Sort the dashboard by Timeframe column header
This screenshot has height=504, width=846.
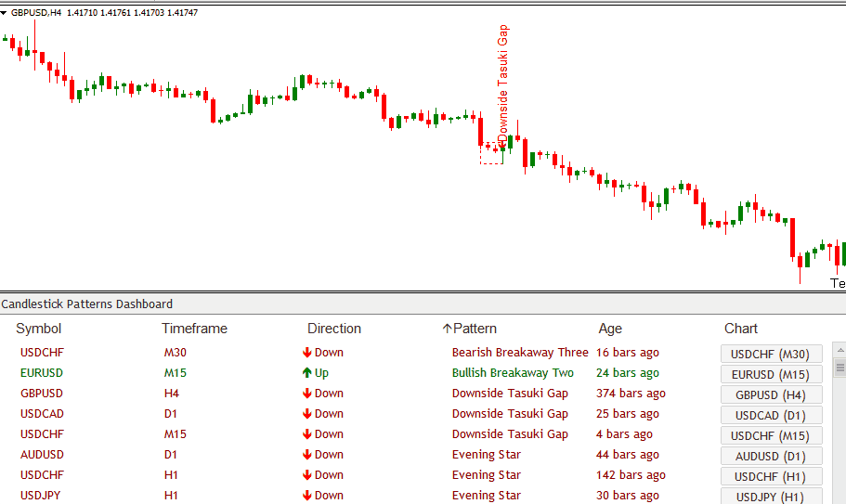point(194,329)
